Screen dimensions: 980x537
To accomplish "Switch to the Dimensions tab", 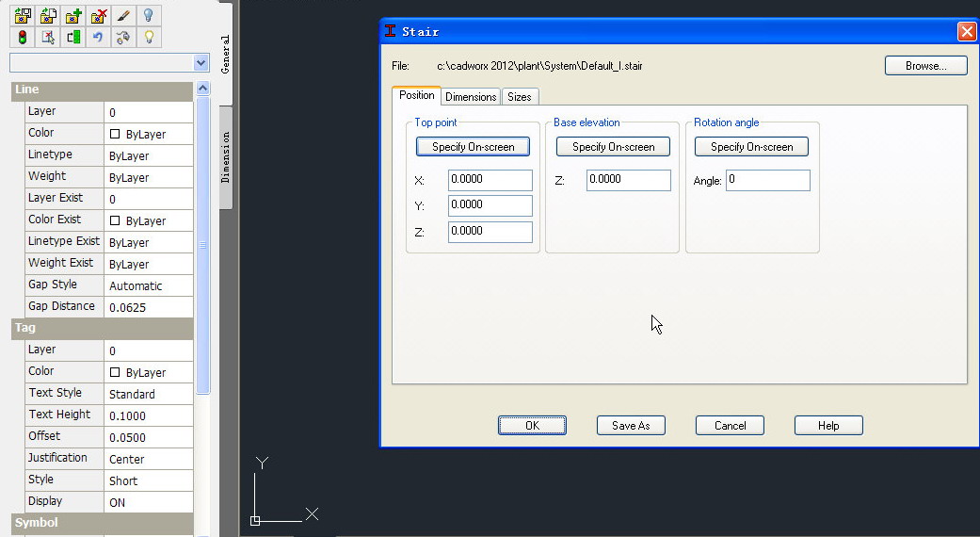I will (x=471, y=96).
